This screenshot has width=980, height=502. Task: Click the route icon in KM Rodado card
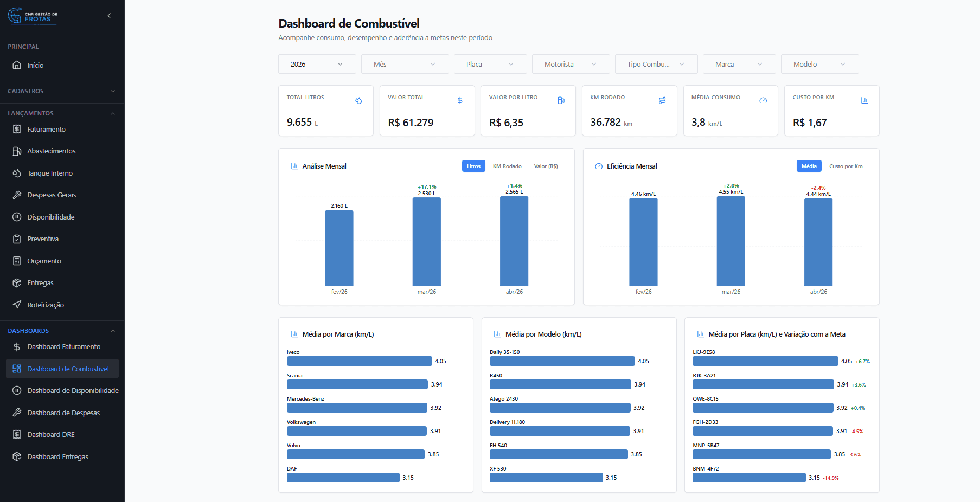pyautogui.click(x=662, y=100)
